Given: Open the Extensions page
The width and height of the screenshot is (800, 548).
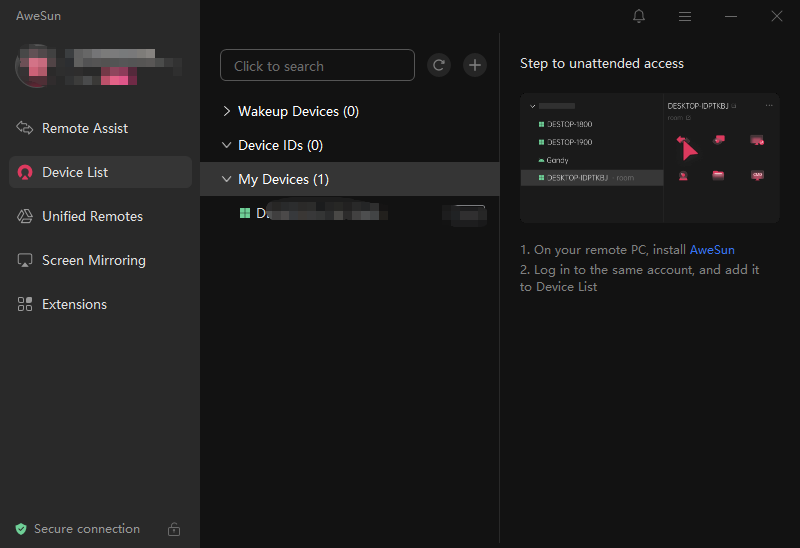Looking at the screenshot, I should coord(74,304).
